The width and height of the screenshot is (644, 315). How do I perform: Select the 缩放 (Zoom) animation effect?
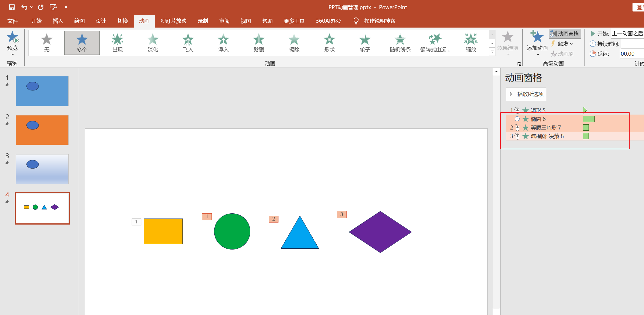coord(471,43)
